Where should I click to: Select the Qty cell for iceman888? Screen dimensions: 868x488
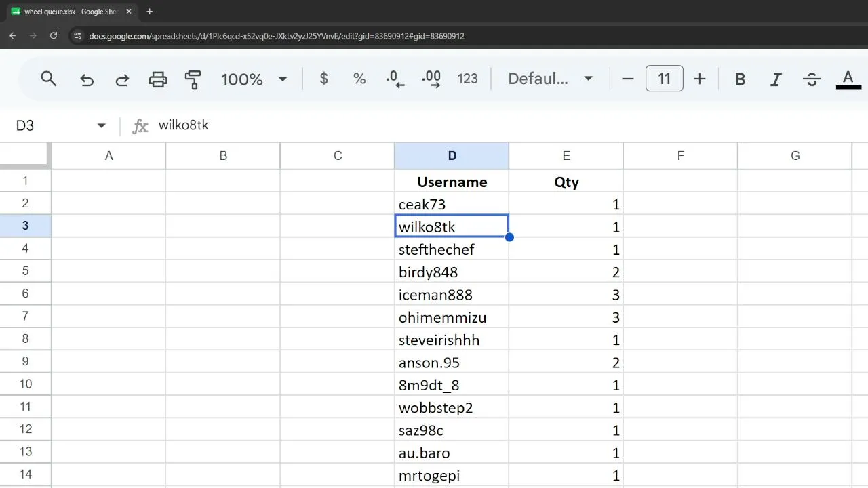point(566,294)
